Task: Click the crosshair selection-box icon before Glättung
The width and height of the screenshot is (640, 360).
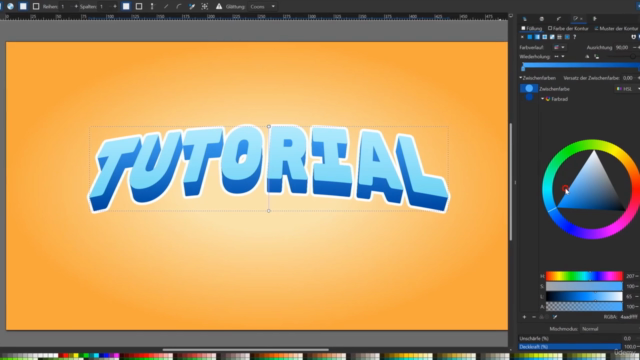Action: [x=205, y=7]
